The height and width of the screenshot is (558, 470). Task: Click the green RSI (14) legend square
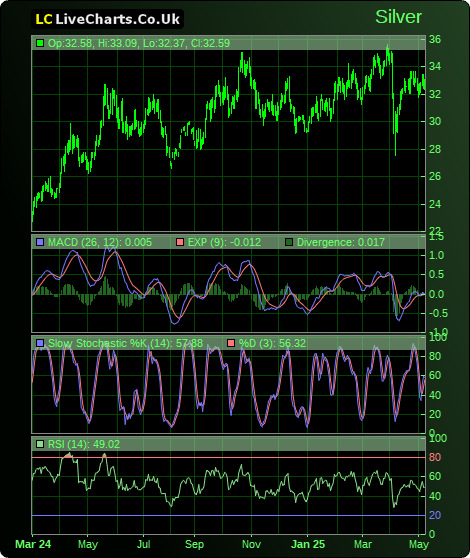[x=40, y=444]
